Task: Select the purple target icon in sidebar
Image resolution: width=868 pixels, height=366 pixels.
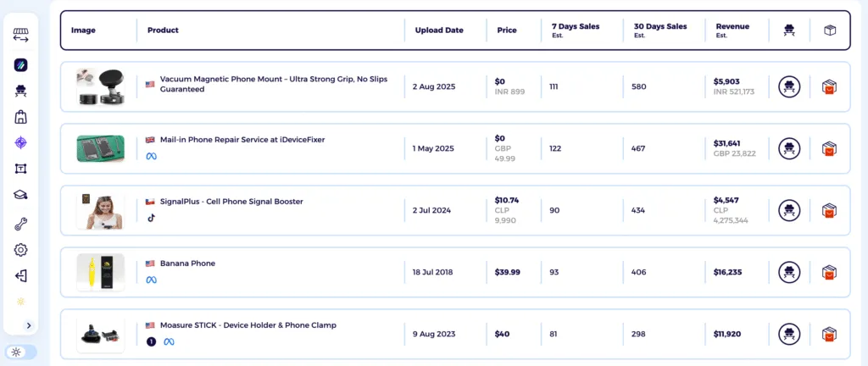Action: tap(21, 142)
